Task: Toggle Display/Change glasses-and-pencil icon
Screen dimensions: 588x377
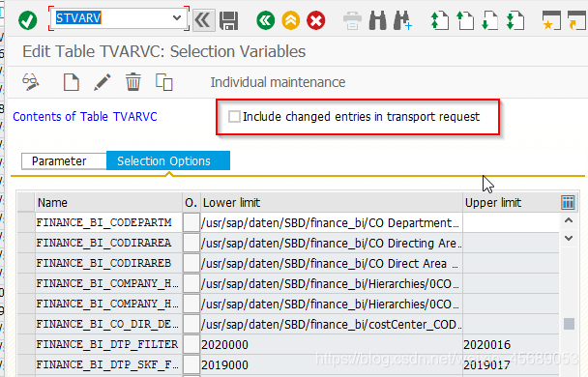Action: point(31,82)
